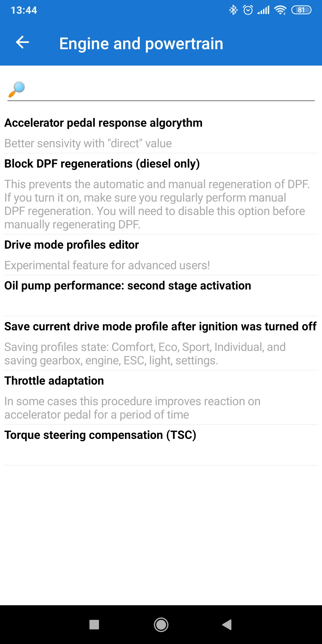Click the magnifying glass search icon
Image resolution: width=322 pixels, height=644 pixels.
(x=17, y=89)
